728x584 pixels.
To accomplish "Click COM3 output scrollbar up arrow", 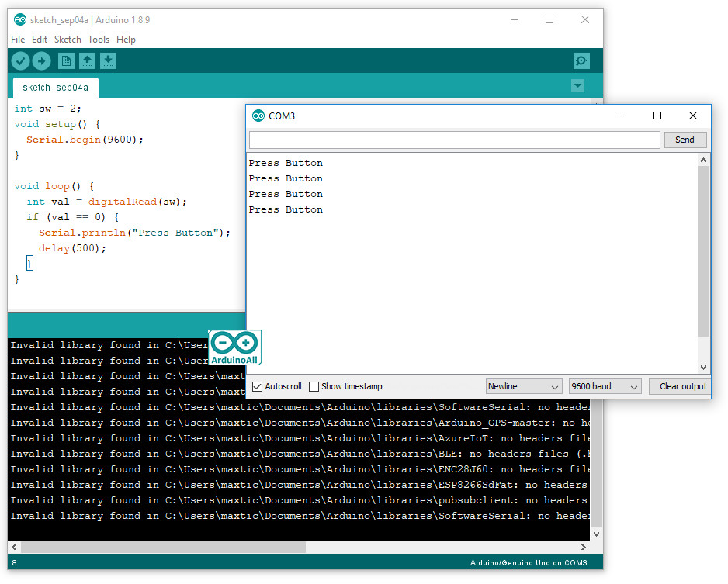I will tap(703, 160).
